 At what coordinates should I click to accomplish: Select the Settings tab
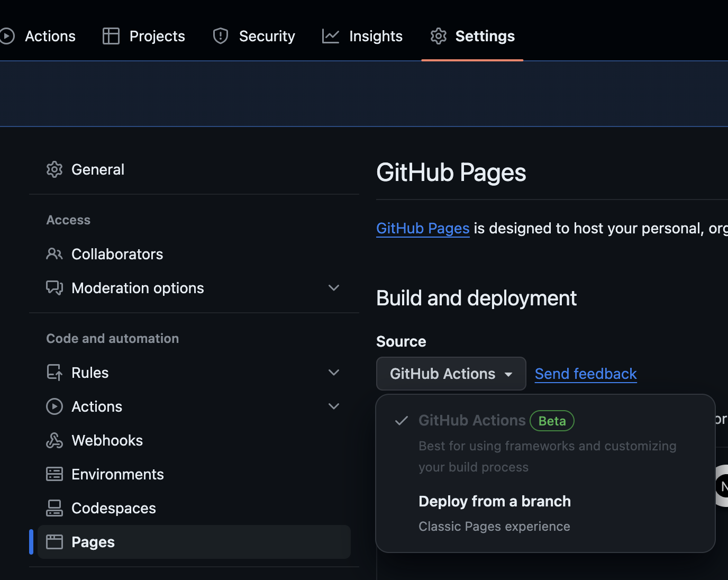472,36
